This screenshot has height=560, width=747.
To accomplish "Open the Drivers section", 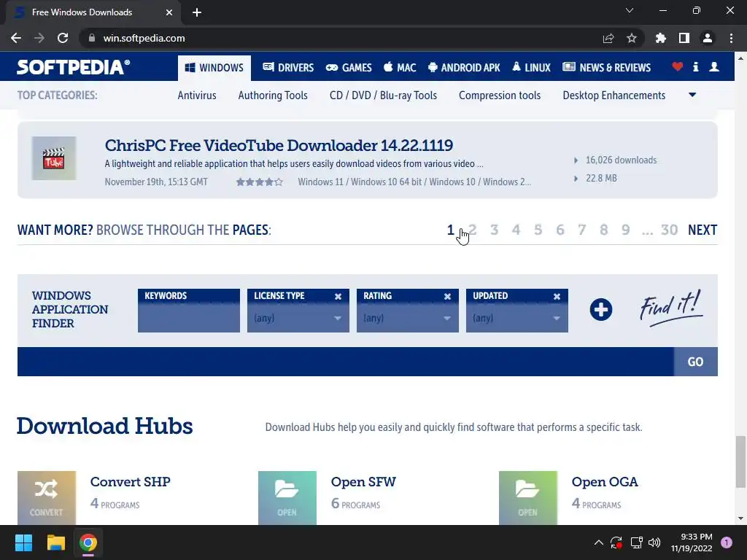I will 288,68.
